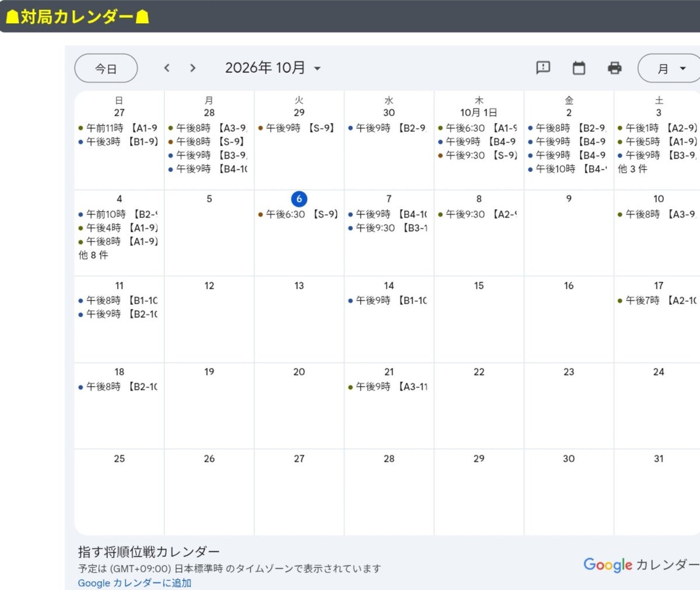Viewport: 700px width, 590px height.
Task: Open the 午前11時【A1-9 event on the 27th
Action: click(x=119, y=128)
